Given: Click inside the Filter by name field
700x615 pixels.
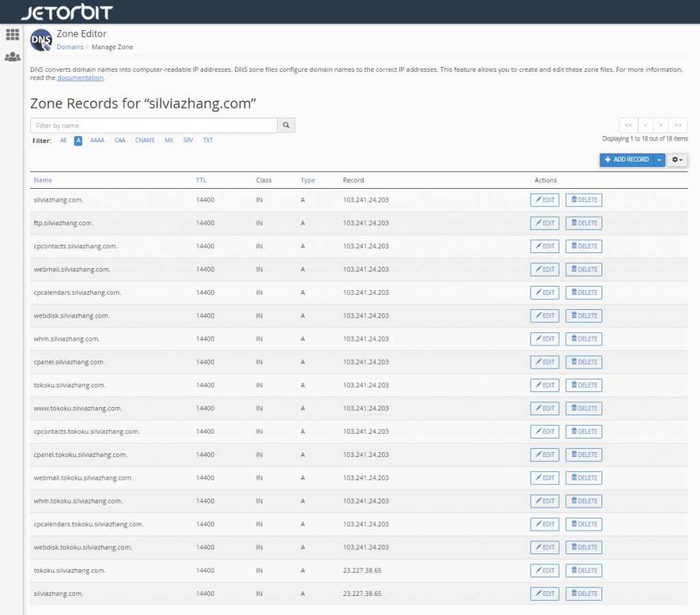Looking at the screenshot, I should (x=150, y=125).
